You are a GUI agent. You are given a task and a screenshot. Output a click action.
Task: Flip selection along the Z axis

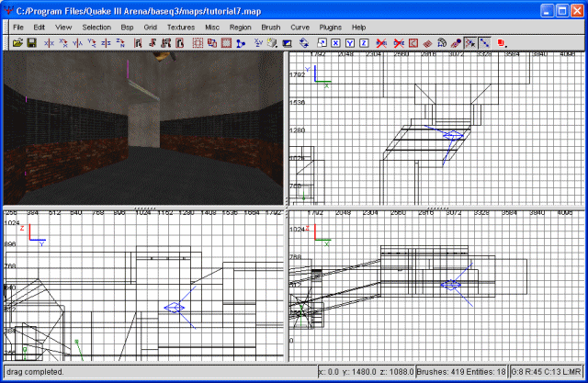106,43
